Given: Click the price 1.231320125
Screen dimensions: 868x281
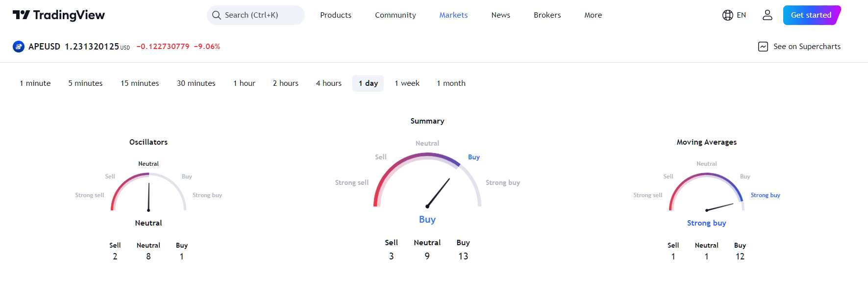Looking at the screenshot, I should point(92,47).
